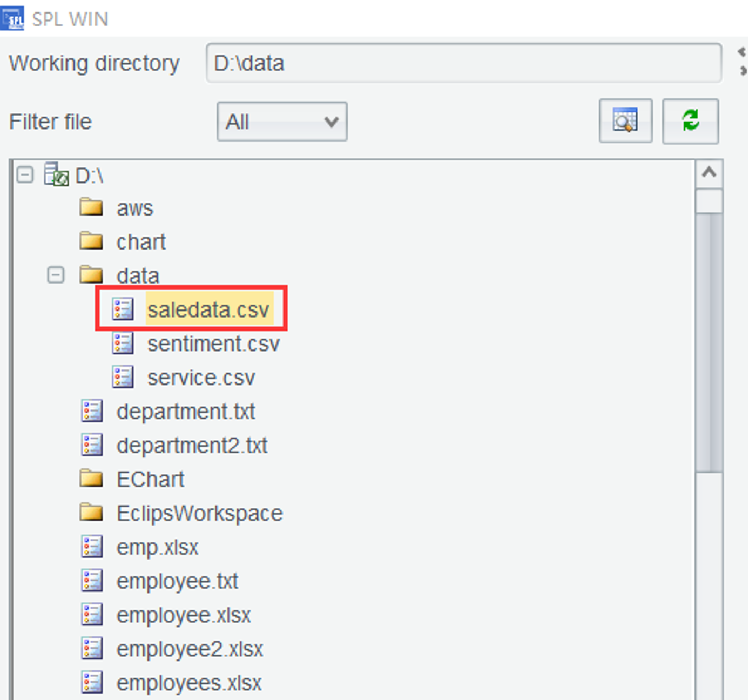The image size is (749, 700).
Task: Collapse the D:\ root node
Action: [x=25, y=175]
